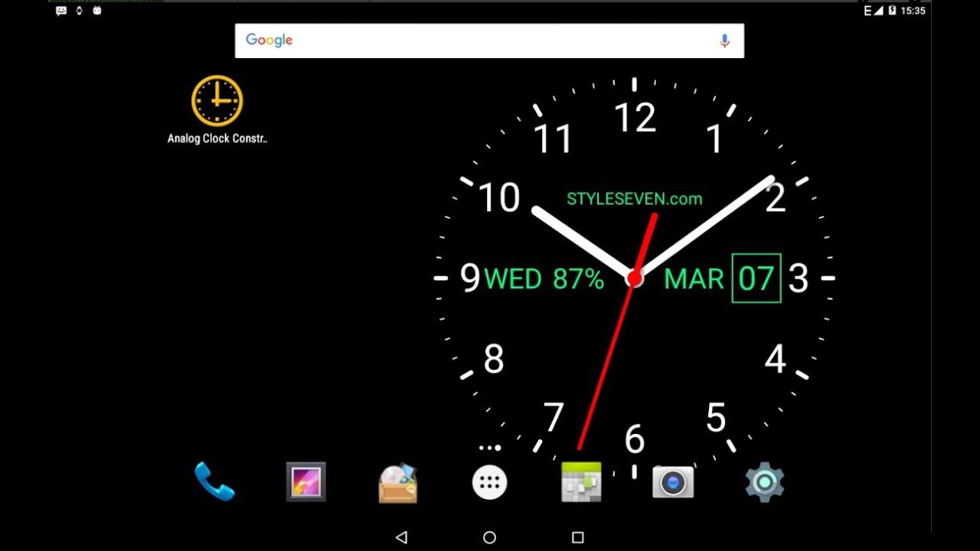The image size is (980, 551).
Task: Launch the Calendar app from the dock
Action: 581,482
